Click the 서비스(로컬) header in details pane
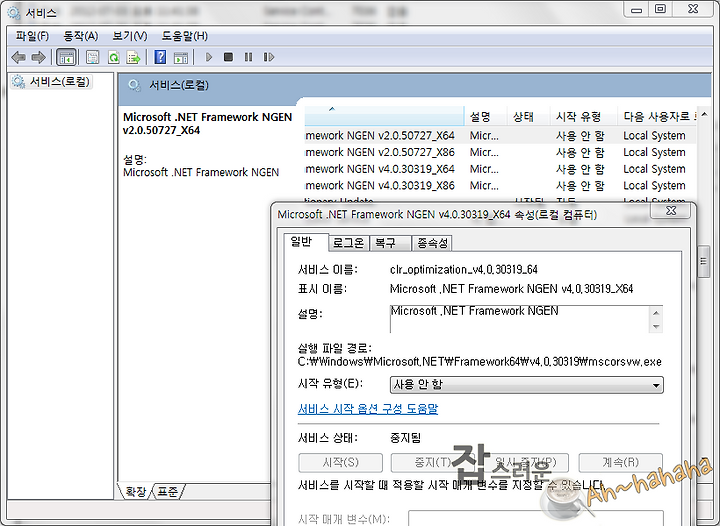 [178, 85]
